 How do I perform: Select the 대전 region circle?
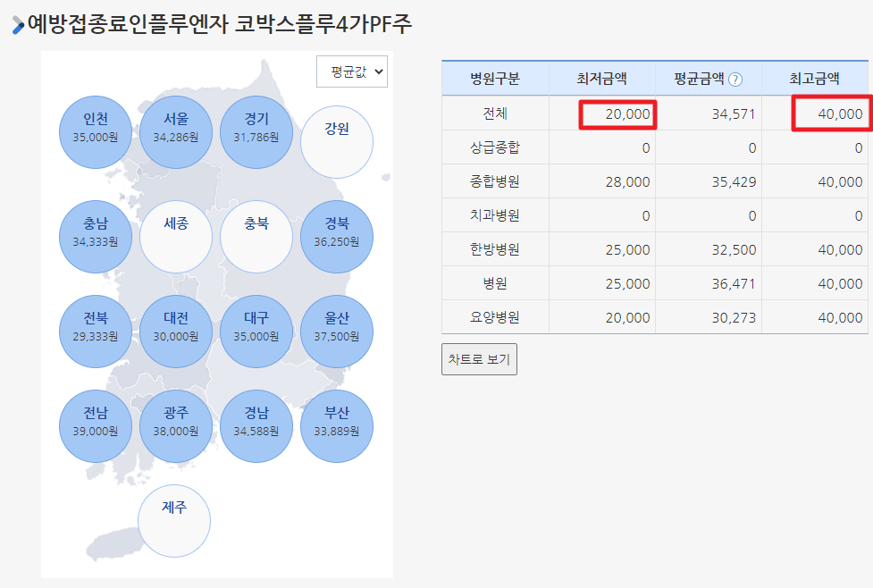pyautogui.click(x=176, y=332)
